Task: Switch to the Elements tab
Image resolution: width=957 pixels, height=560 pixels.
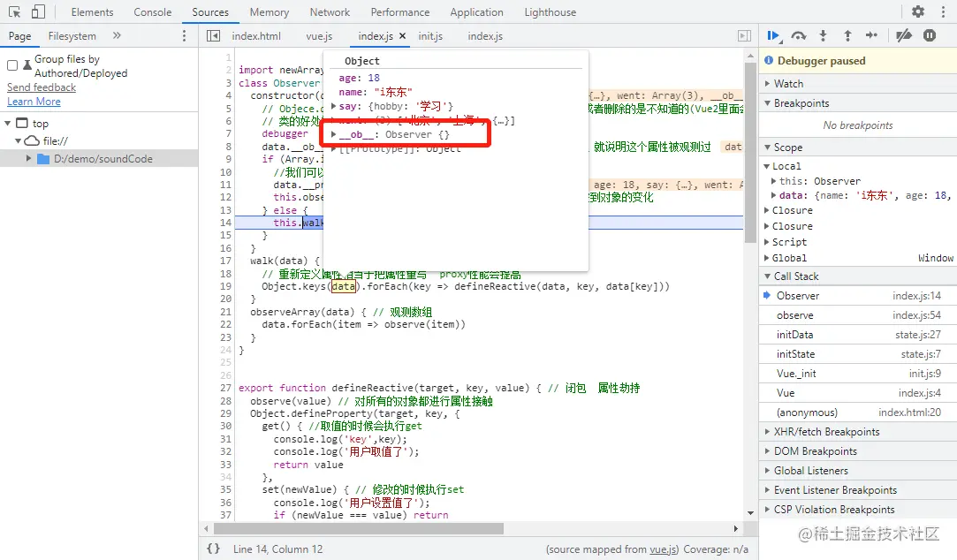Action: click(92, 12)
